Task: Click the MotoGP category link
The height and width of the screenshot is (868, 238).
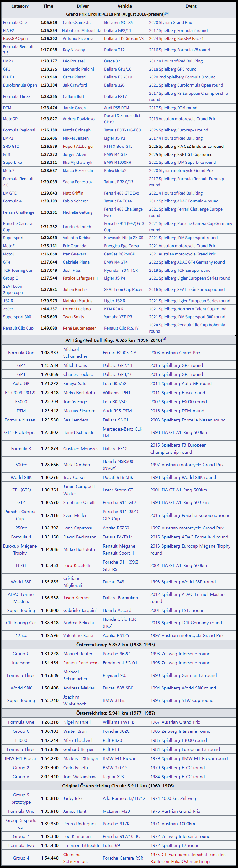Action: pyautogui.click(x=10, y=119)
